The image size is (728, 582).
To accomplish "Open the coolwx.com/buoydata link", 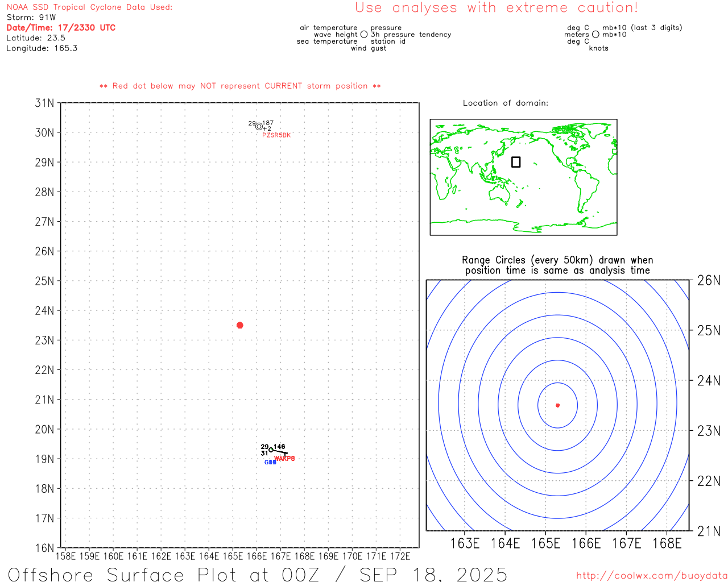I will tap(652, 576).
